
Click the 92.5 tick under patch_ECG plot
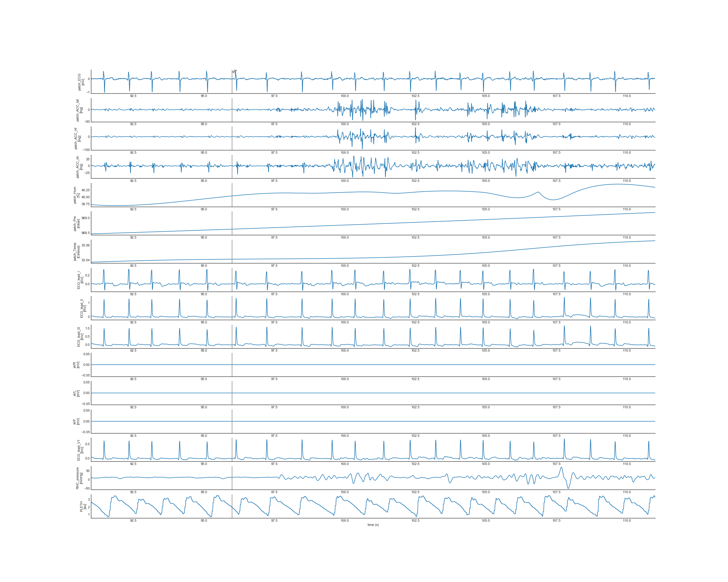click(x=133, y=96)
